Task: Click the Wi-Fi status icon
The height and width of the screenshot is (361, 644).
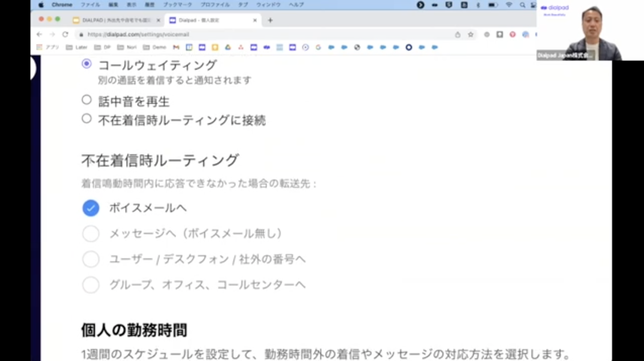Action: point(509,5)
